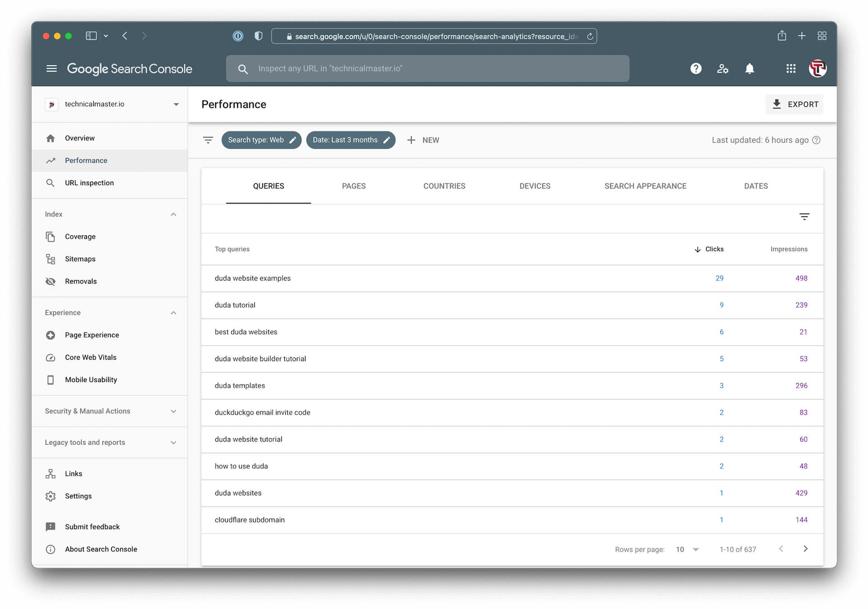Go to next page of results
Image resolution: width=868 pixels, height=609 pixels.
click(x=805, y=549)
